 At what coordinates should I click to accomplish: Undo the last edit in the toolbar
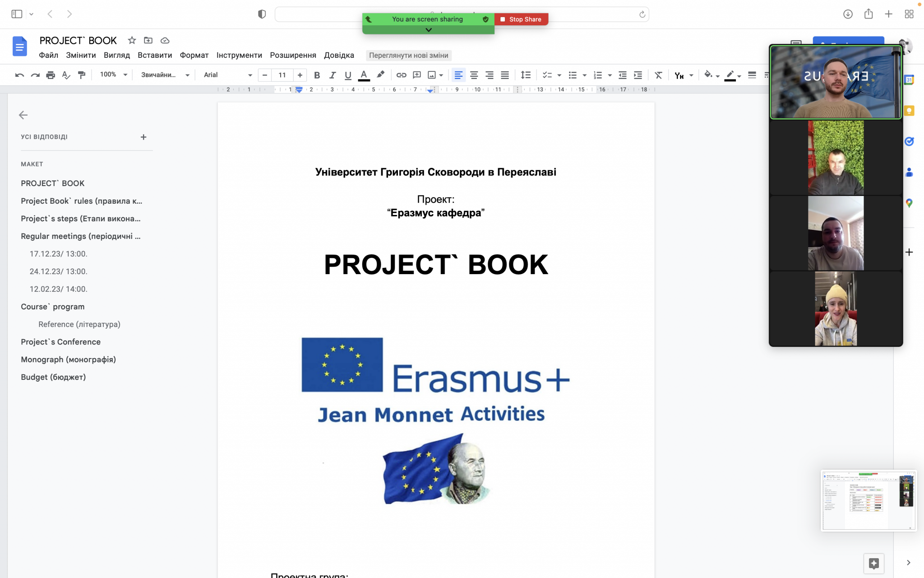point(19,75)
